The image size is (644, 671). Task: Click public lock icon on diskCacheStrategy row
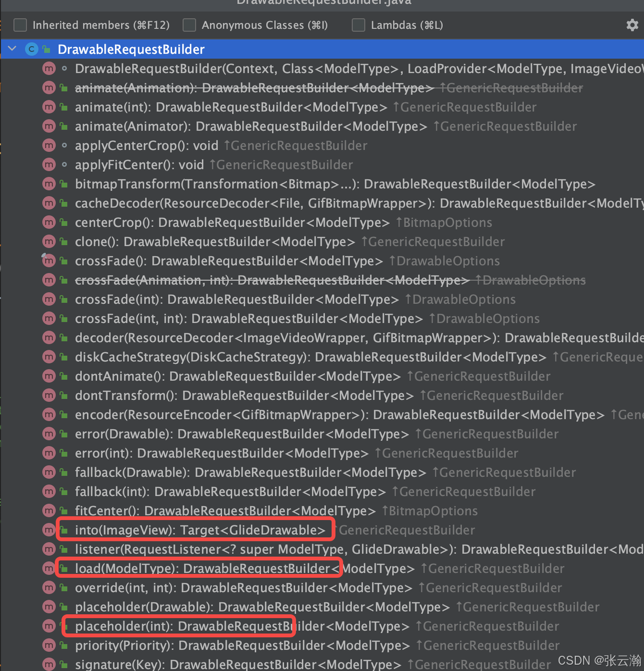63,357
